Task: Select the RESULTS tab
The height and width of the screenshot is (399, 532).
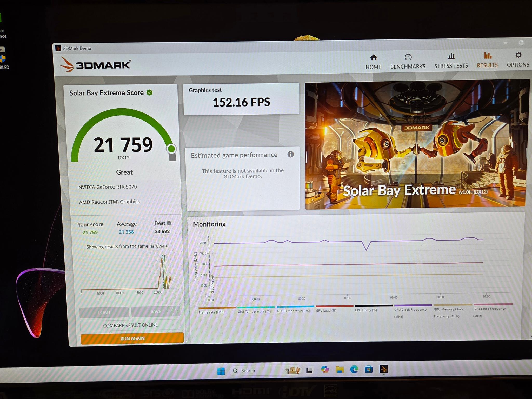Action: click(x=487, y=60)
